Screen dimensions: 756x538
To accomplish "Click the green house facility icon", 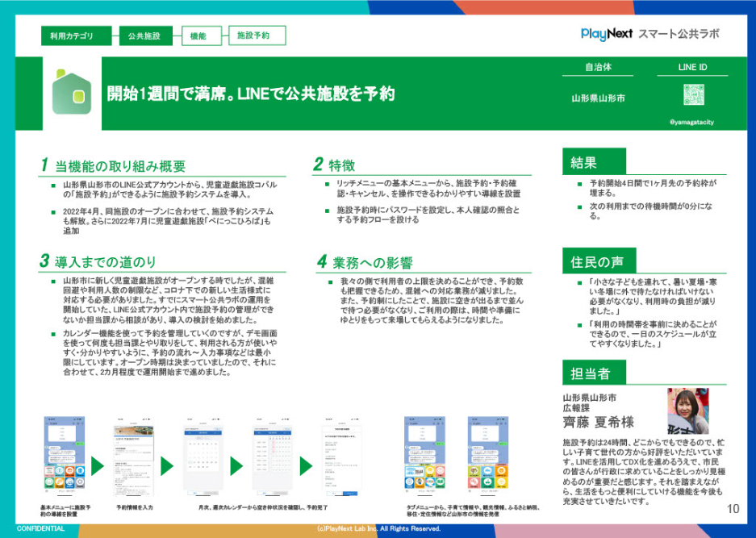I will point(71,92).
